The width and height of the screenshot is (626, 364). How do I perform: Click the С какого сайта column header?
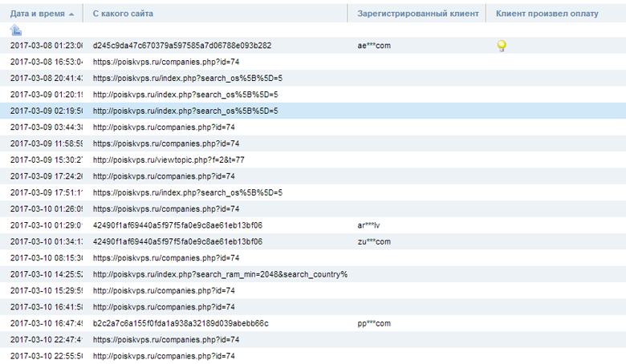coord(123,14)
